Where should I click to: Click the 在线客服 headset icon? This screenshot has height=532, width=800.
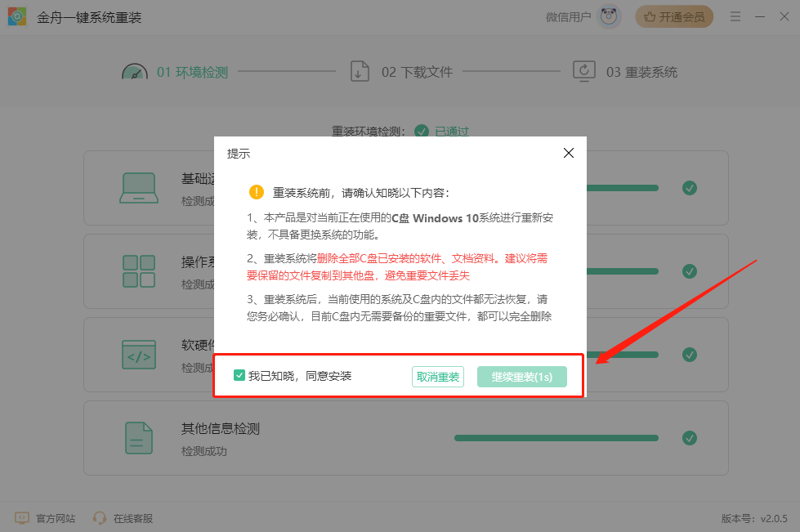pyautogui.click(x=100, y=518)
